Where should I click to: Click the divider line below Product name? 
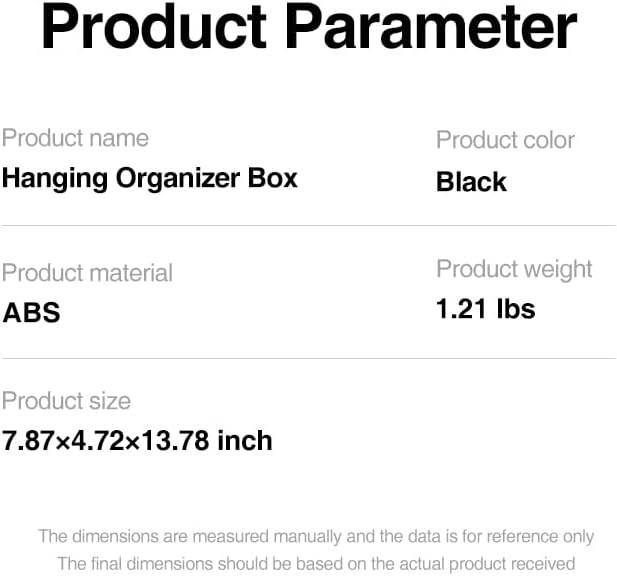pyautogui.click(x=309, y=226)
